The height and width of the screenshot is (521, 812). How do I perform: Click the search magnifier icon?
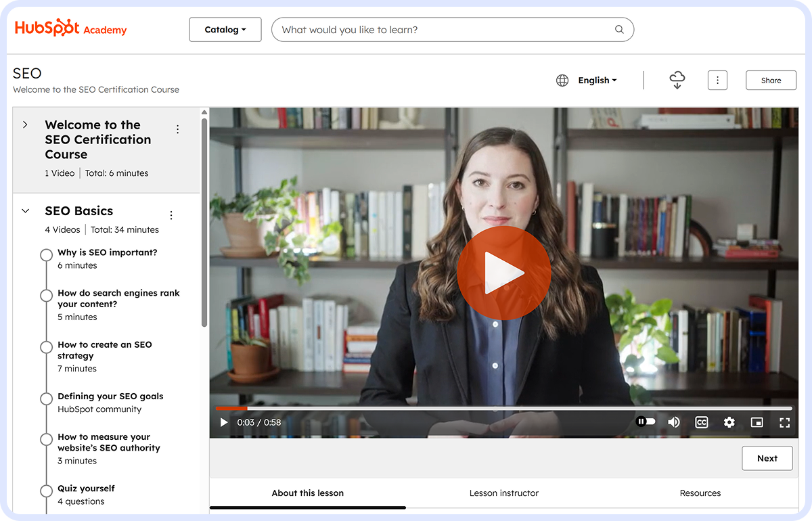click(618, 30)
